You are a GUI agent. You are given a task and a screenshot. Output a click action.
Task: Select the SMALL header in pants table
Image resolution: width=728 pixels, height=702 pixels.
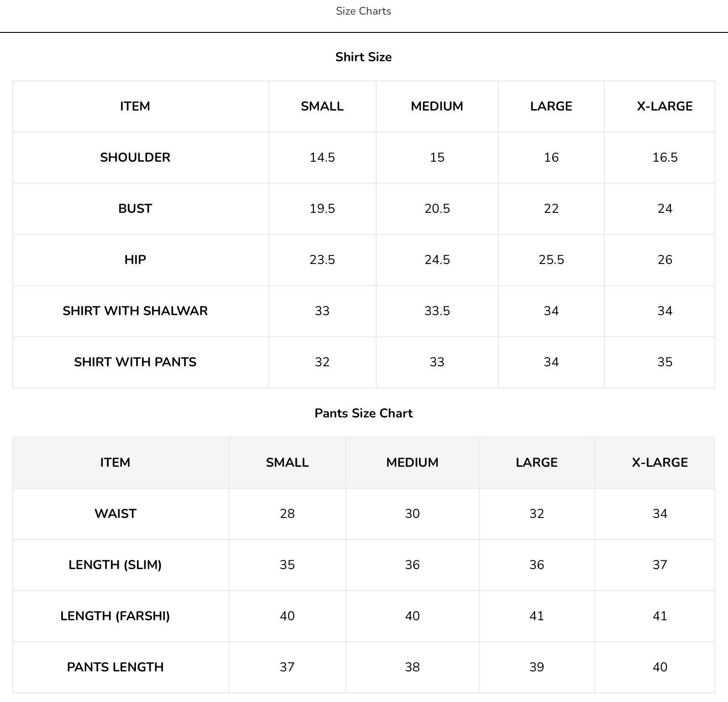click(x=287, y=463)
